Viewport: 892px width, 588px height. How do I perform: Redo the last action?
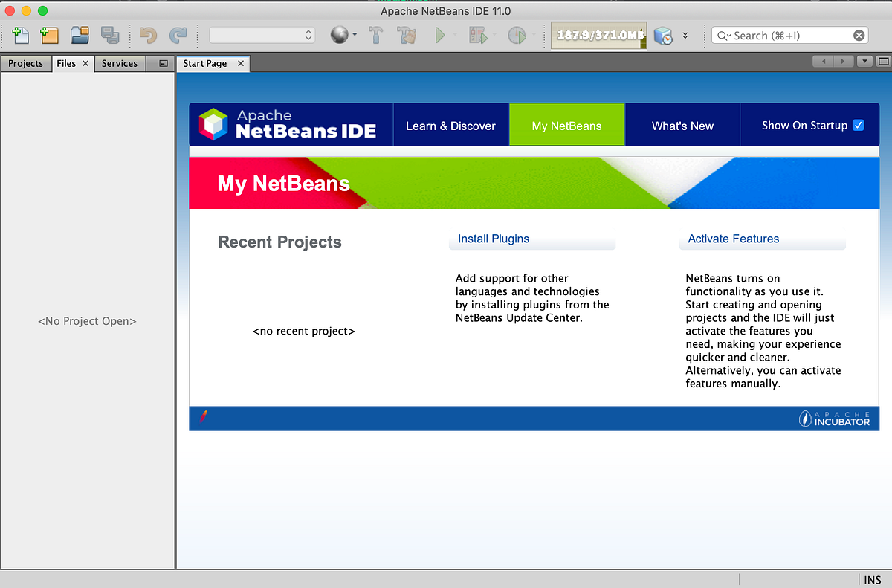[178, 35]
